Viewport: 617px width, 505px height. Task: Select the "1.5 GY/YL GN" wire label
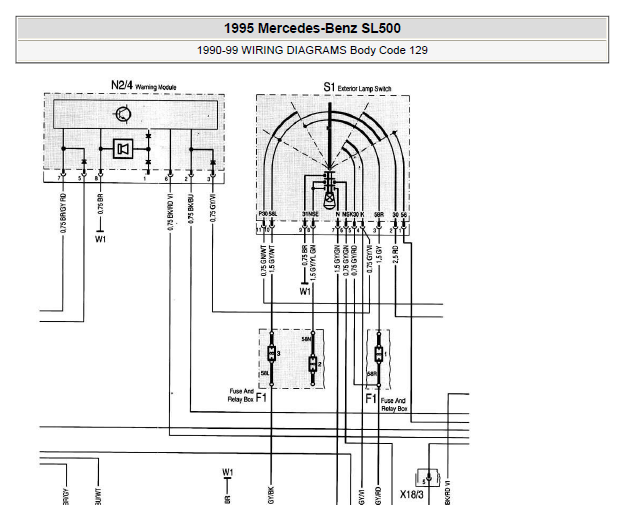(x=313, y=263)
